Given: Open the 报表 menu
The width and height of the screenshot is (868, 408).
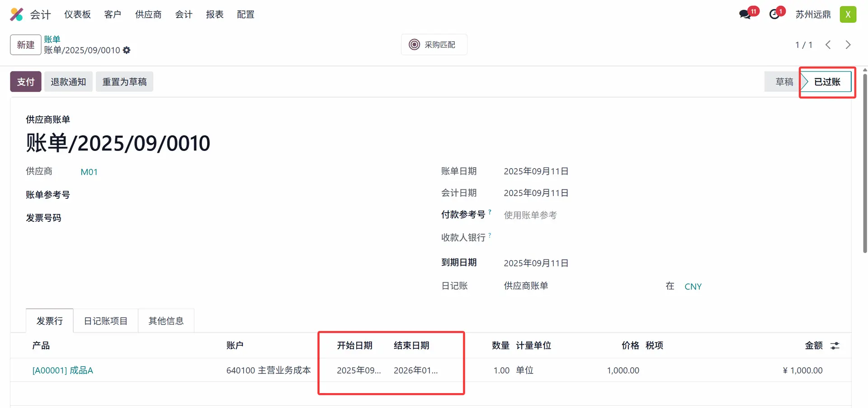Looking at the screenshot, I should (x=215, y=14).
